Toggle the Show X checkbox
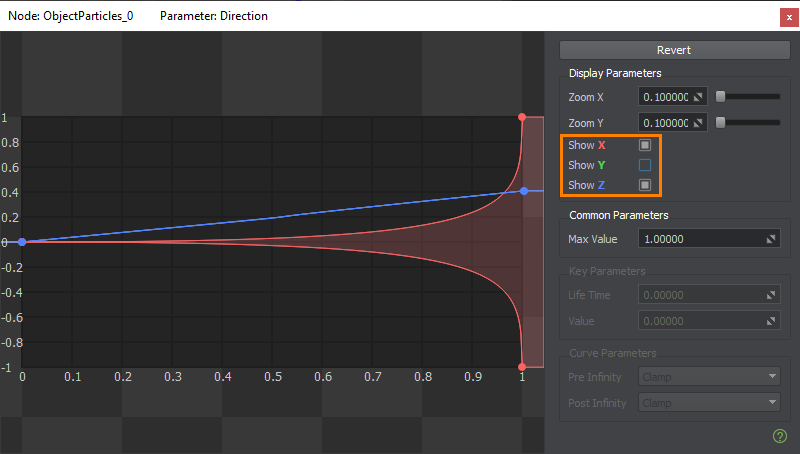Image resolution: width=800 pixels, height=454 pixels. click(x=645, y=145)
